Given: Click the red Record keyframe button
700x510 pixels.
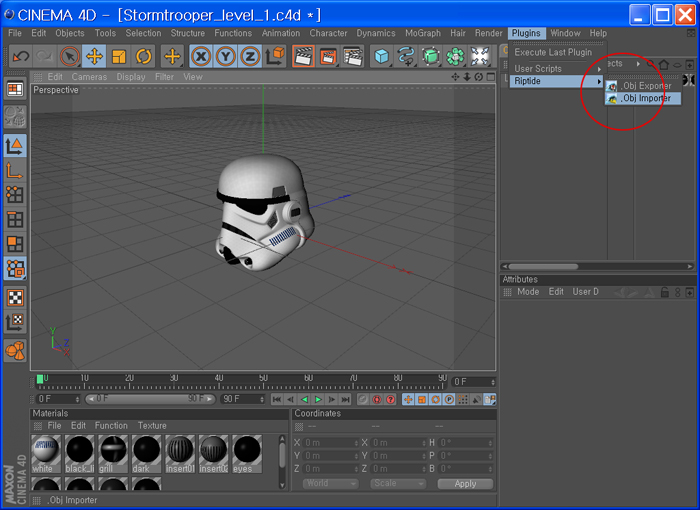Looking at the screenshot, I should pos(377,399).
